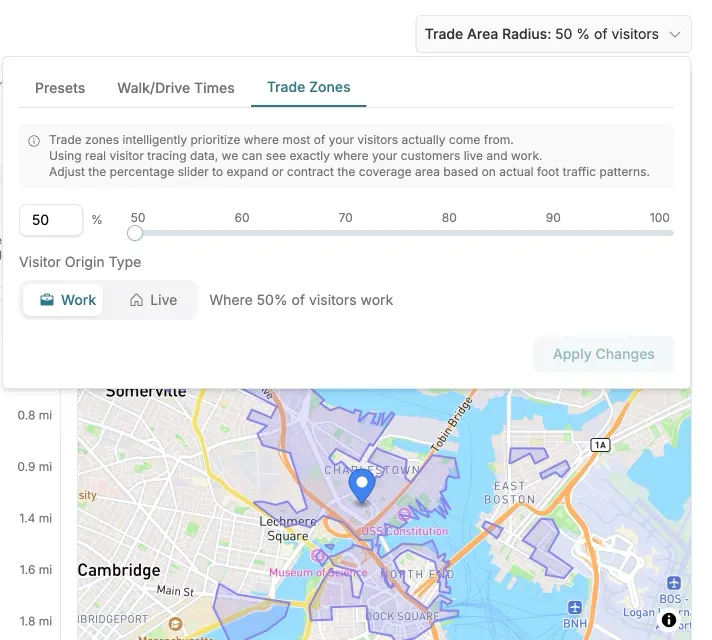Click the slider track at the 100 mark
This screenshot has width=712, height=640.
[x=668, y=233]
